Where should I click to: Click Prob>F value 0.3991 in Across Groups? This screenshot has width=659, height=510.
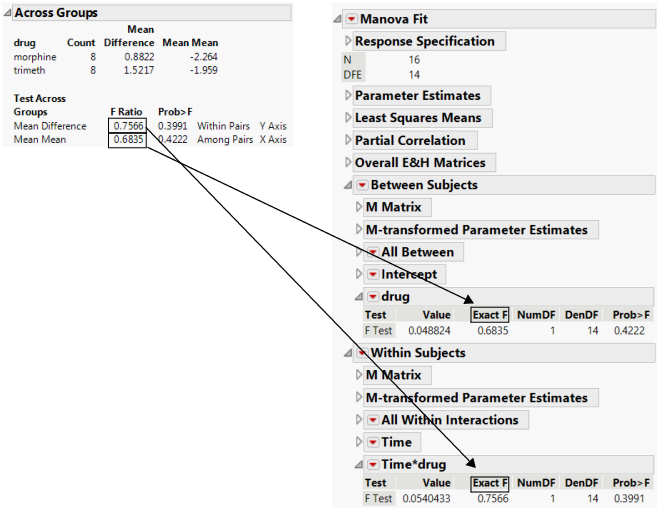pyautogui.click(x=173, y=126)
